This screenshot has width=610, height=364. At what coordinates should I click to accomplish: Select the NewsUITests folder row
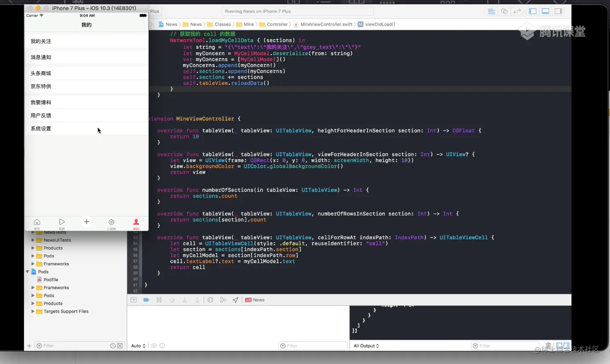coord(57,240)
